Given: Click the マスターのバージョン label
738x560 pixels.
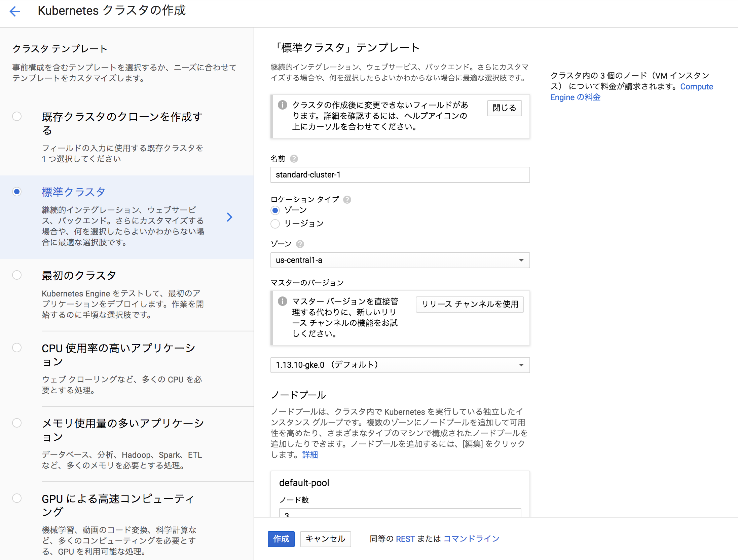Looking at the screenshot, I should point(307,283).
